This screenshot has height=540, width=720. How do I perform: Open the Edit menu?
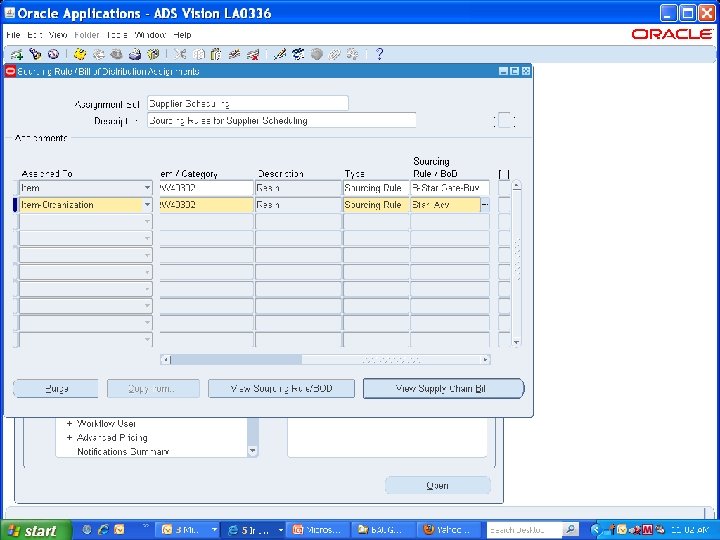coord(34,35)
